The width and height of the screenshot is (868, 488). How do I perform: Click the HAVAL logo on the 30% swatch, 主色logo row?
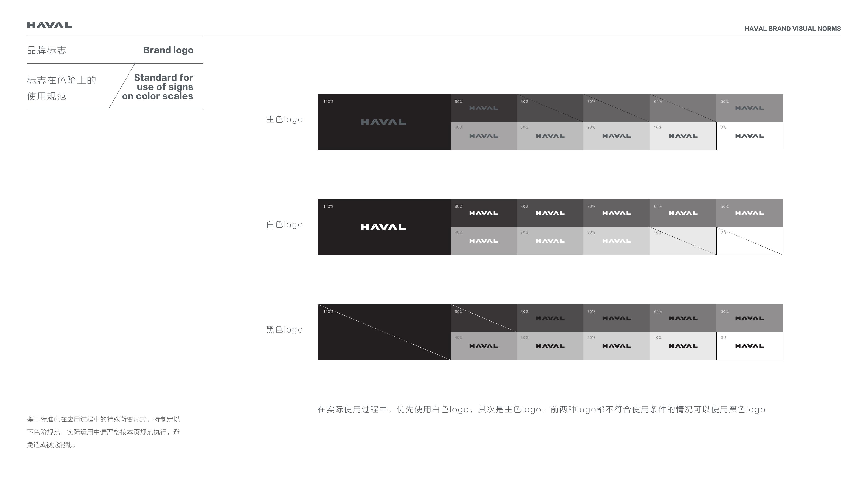(550, 136)
